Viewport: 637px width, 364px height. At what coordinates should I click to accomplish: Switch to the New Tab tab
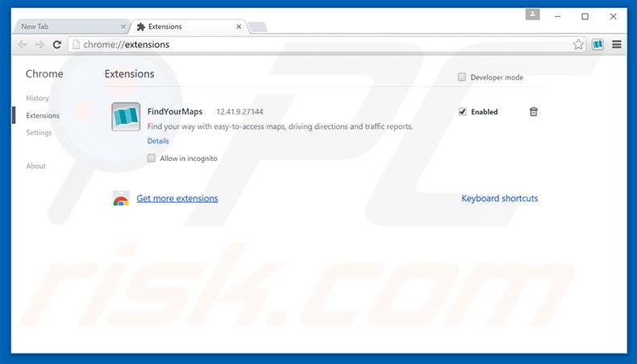71,27
